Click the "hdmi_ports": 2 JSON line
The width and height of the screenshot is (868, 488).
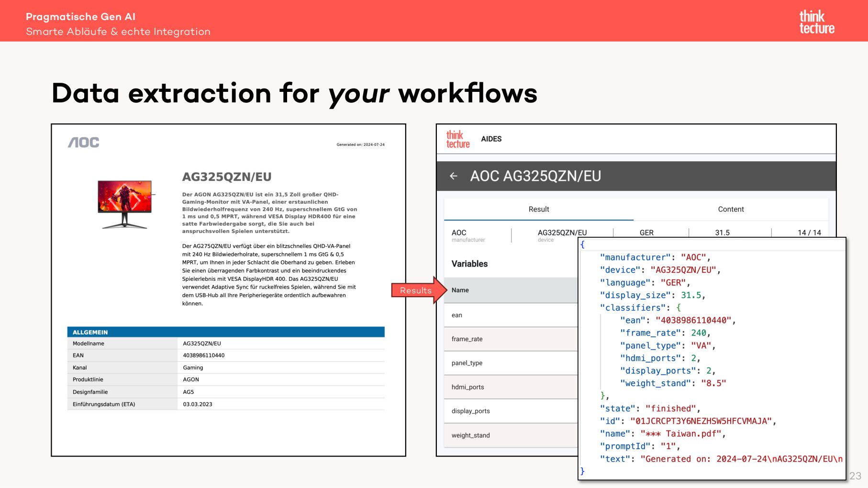click(660, 358)
